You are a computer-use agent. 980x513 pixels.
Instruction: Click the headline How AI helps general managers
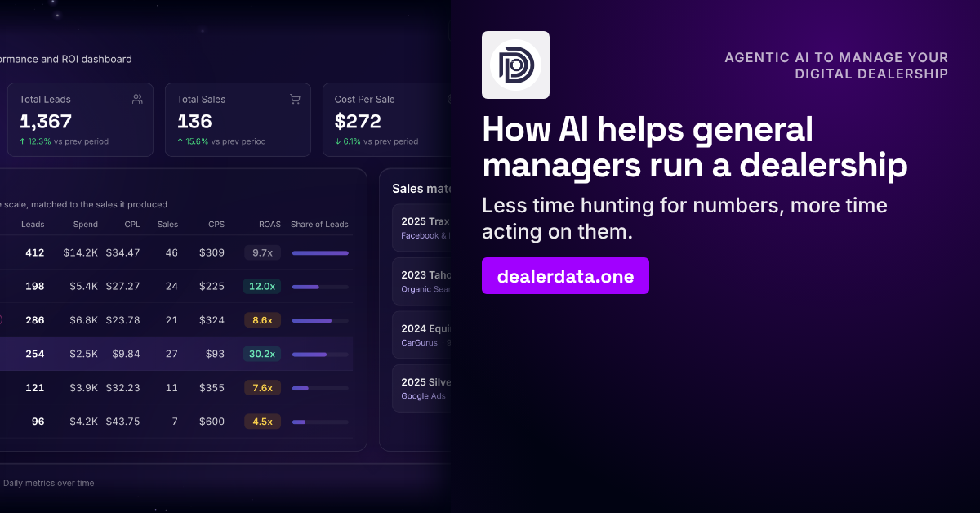695,147
